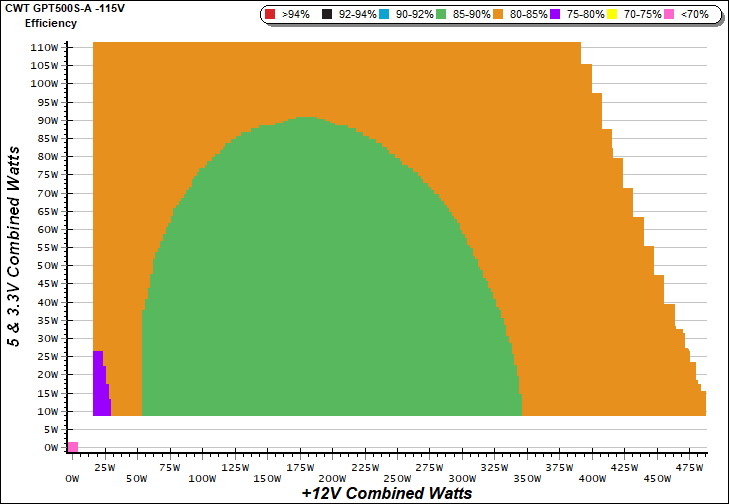The height and width of the screenshot is (504, 729).
Task: Select the blue 90-92% legend swatch
Action: coord(390,15)
